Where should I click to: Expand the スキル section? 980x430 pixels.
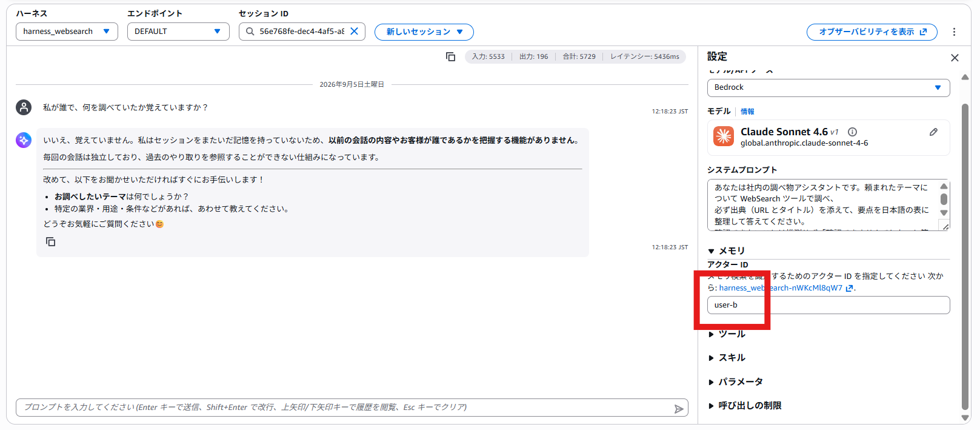click(727, 358)
